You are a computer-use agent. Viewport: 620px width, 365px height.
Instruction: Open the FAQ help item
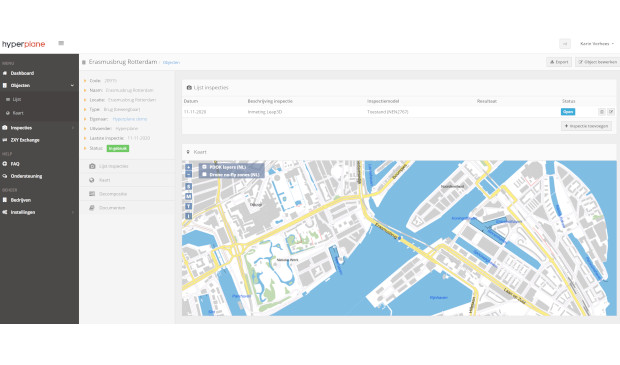pos(15,164)
